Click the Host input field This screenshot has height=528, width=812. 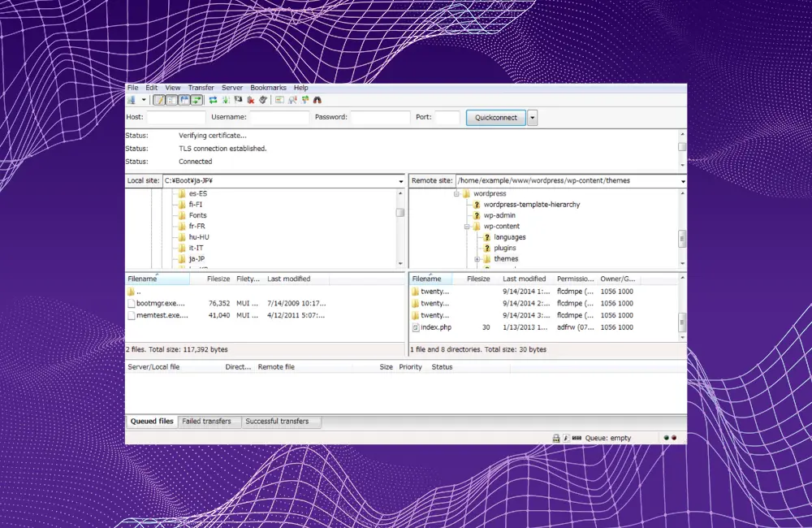[x=175, y=118]
